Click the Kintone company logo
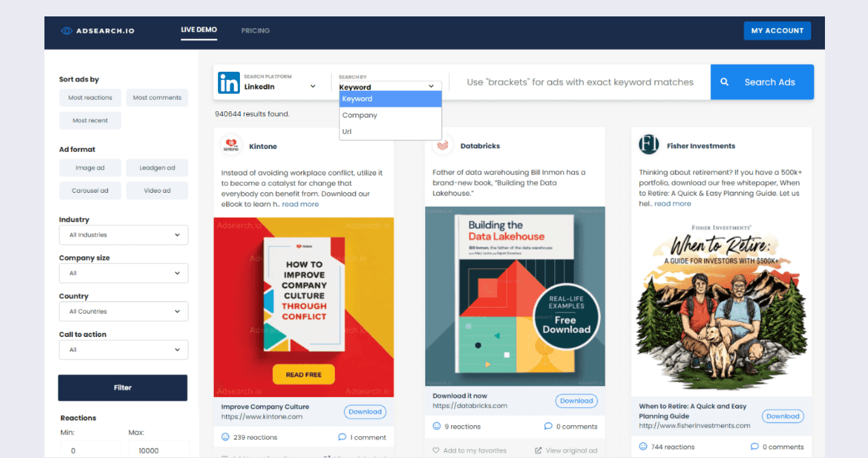The height and width of the screenshot is (458, 868). tap(232, 146)
